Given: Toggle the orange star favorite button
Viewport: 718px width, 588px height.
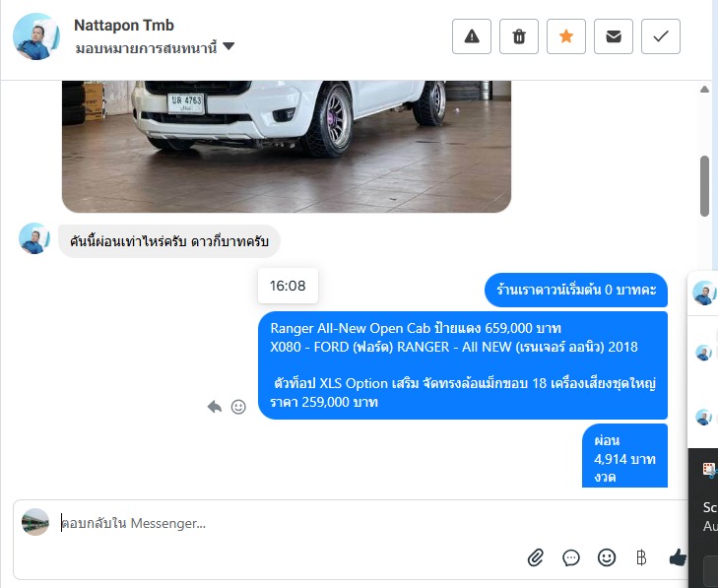Looking at the screenshot, I should (566, 36).
